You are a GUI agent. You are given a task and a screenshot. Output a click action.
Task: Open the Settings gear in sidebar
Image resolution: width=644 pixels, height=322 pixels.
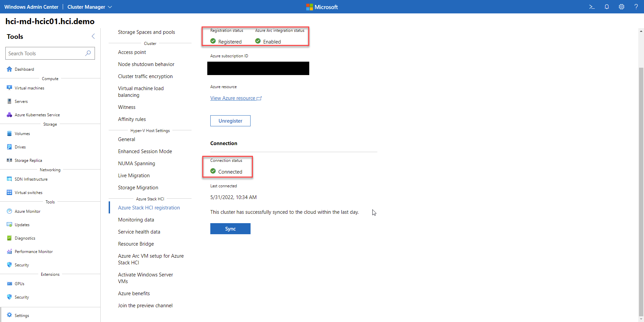click(x=9, y=315)
